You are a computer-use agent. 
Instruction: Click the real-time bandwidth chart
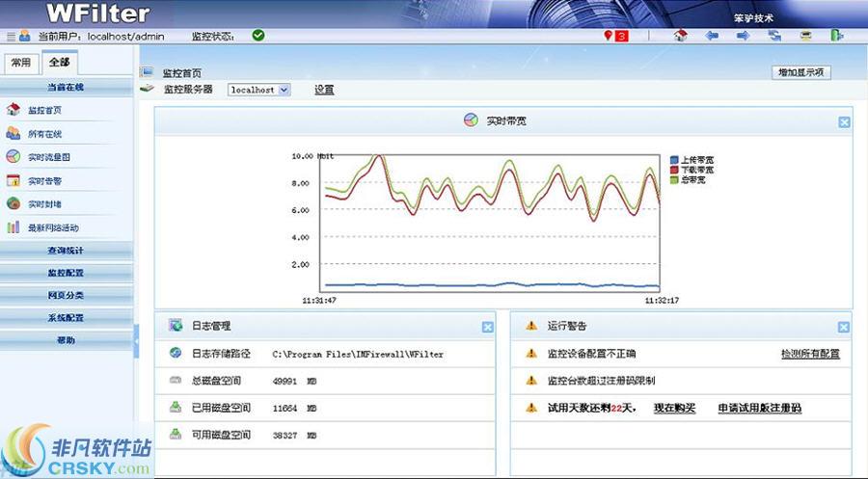(490, 223)
